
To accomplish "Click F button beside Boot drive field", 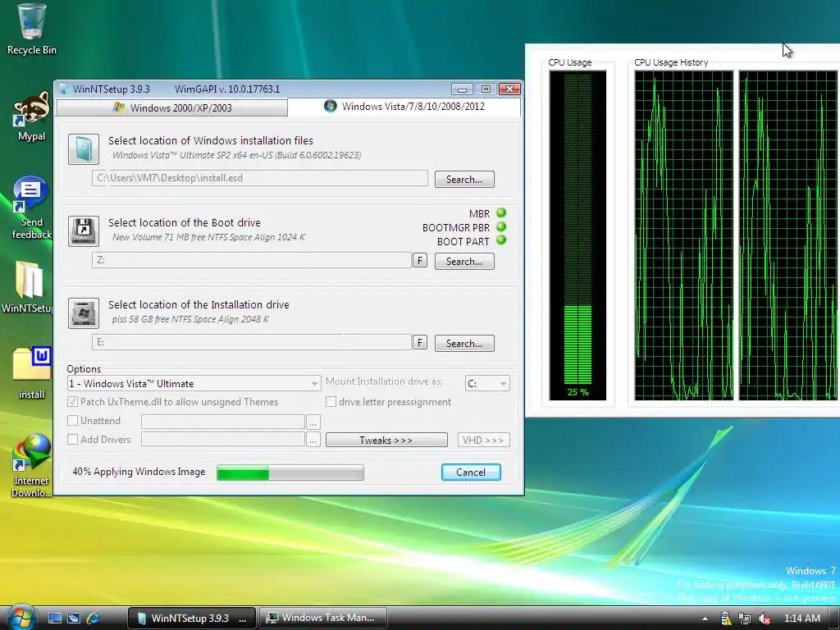I will click(x=419, y=260).
